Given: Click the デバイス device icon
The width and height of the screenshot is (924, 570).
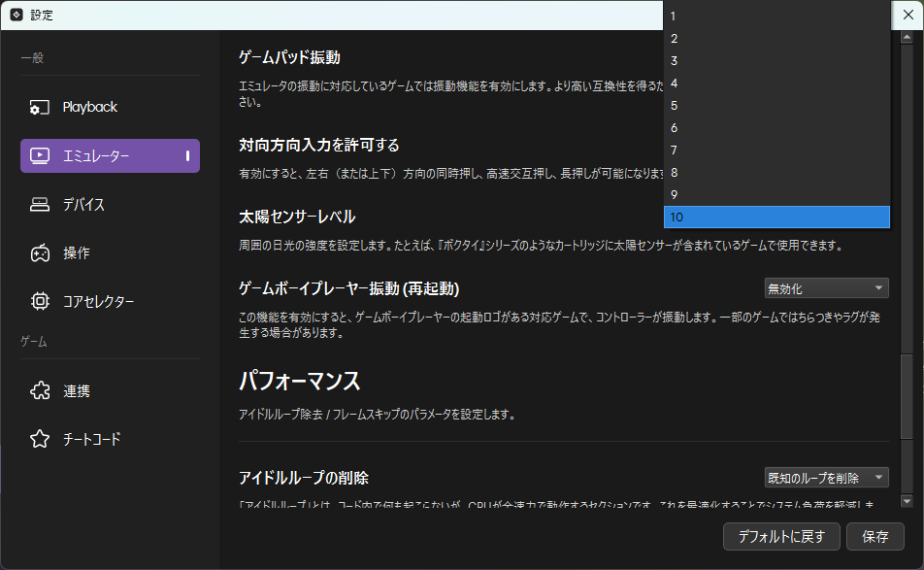Looking at the screenshot, I should (40, 205).
